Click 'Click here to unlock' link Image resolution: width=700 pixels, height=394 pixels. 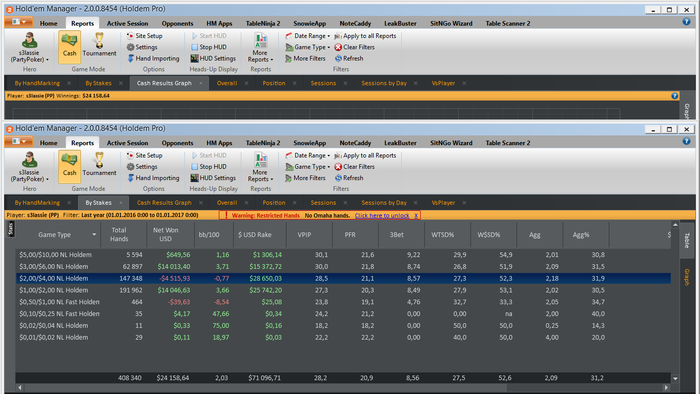coord(382,216)
